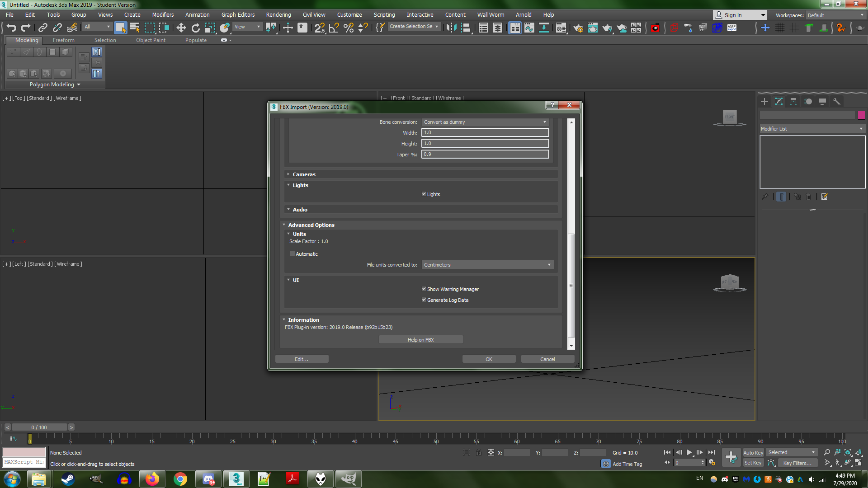Collapse the Information section

[x=284, y=319]
